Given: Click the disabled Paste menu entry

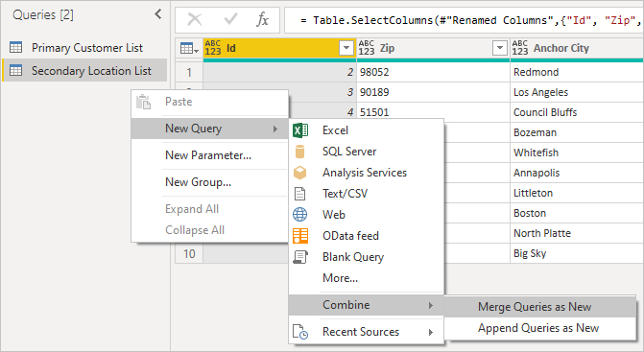Looking at the screenshot, I should pyautogui.click(x=210, y=102).
